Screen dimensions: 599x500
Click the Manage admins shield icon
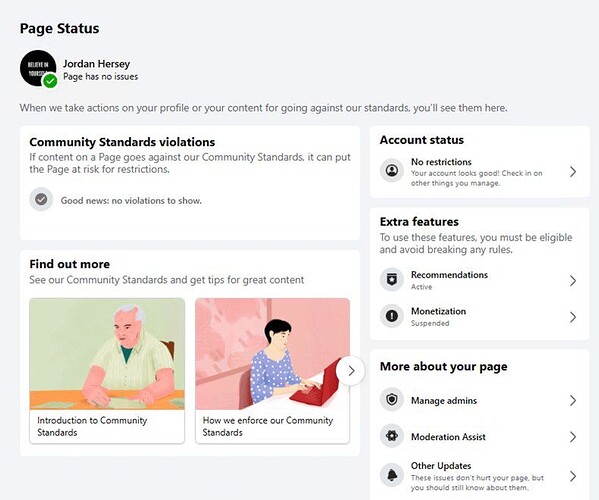click(392, 400)
